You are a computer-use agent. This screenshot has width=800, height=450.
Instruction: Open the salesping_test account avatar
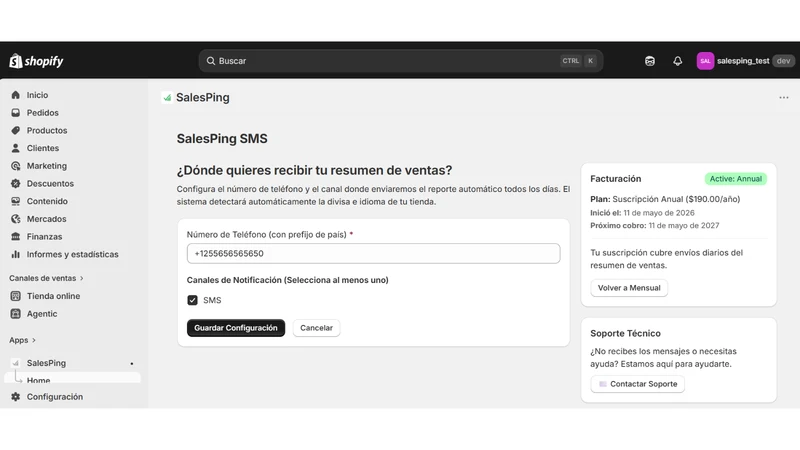[705, 61]
